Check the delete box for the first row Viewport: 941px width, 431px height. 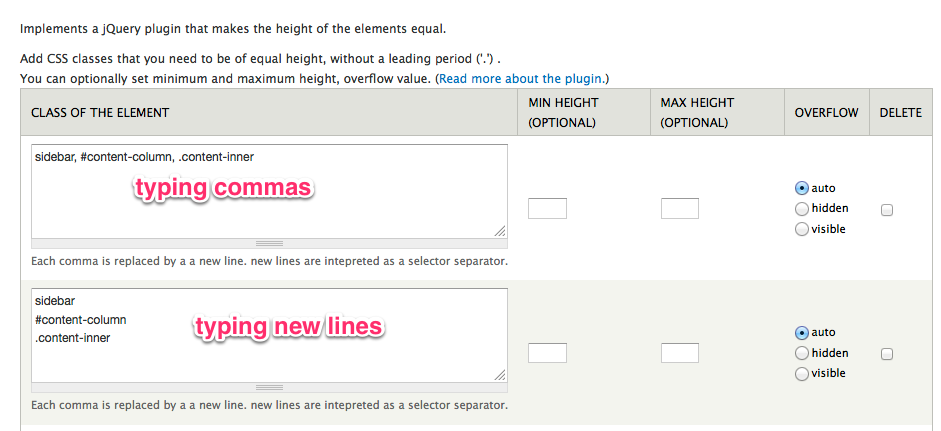click(887, 210)
